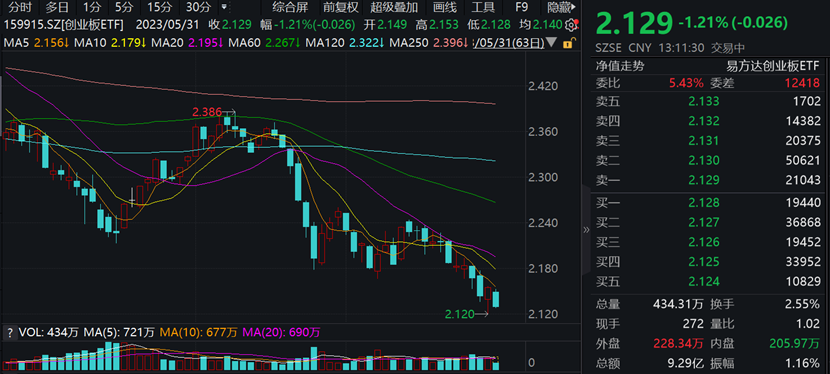The height and width of the screenshot is (374, 830).
Task: Click the 净值走势 link
Action: [x=620, y=66]
